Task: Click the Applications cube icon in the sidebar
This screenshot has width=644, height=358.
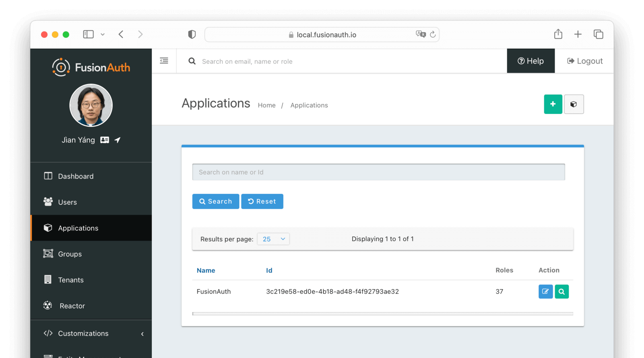Action: pyautogui.click(x=48, y=228)
